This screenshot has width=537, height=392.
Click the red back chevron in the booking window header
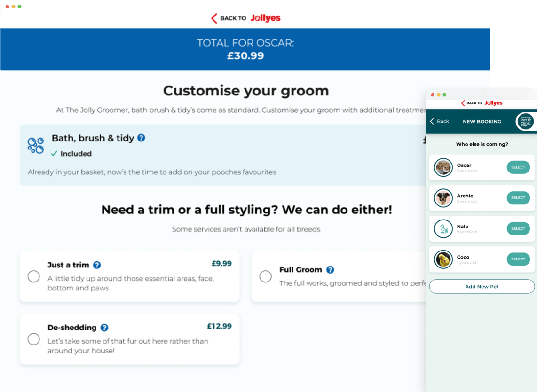coord(463,103)
